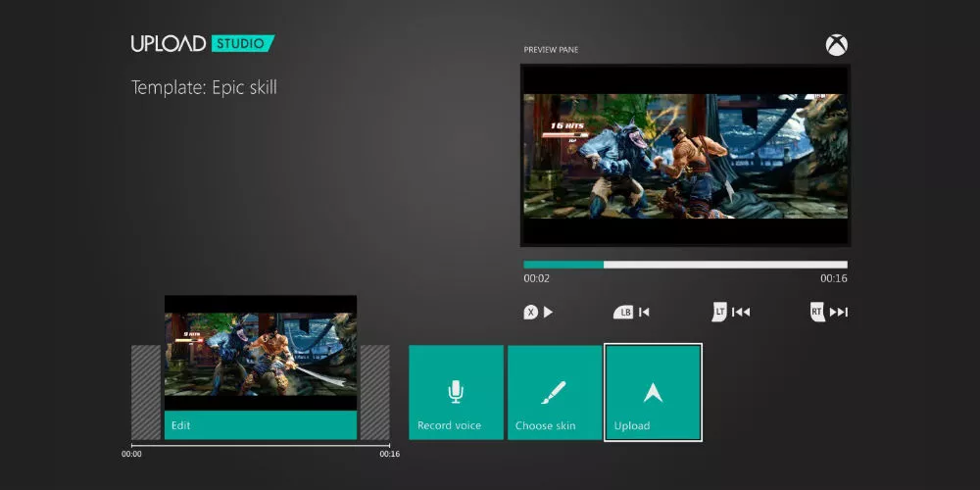Click the Upload Studio logo
Screen dimensions: 980x490
[203, 44]
